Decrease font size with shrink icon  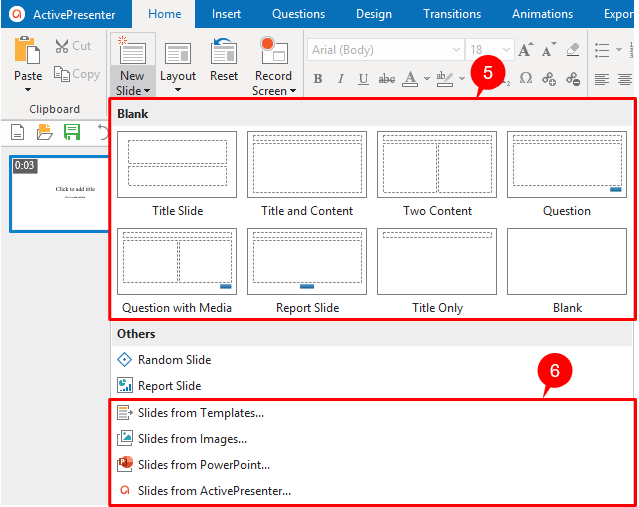pyautogui.click(x=549, y=50)
